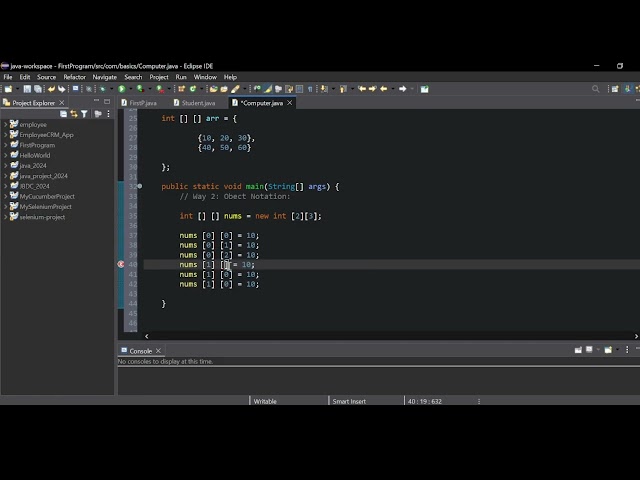Click the Previous Annotation icon

[x=343, y=89]
